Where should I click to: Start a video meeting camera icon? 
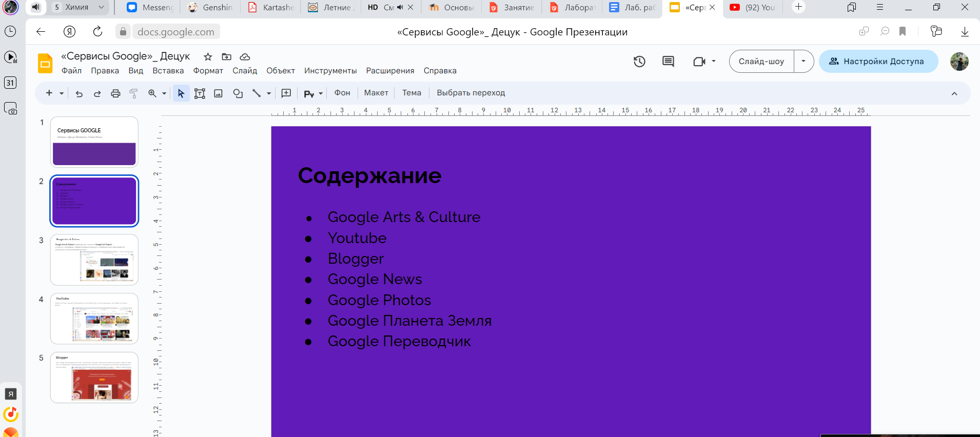pos(699,62)
